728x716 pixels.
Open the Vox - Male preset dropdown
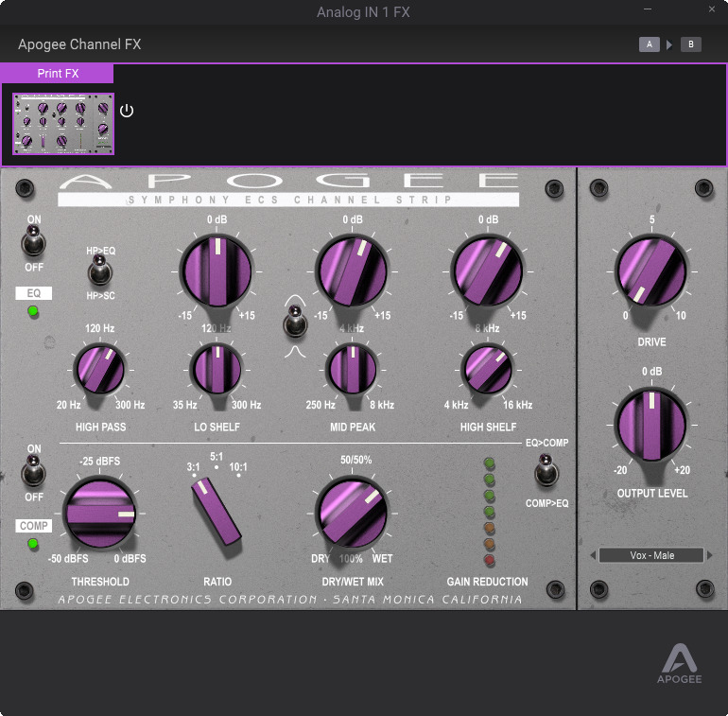click(x=651, y=555)
